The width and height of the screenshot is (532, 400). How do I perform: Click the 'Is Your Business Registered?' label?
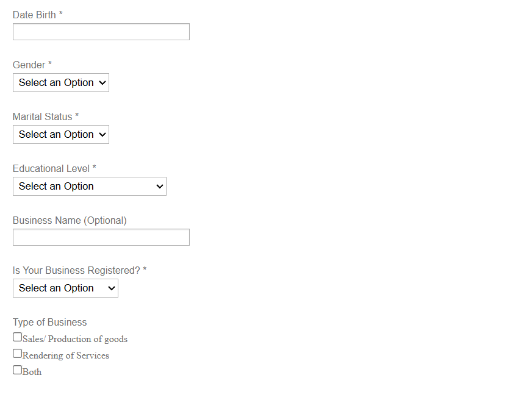click(x=76, y=270)
